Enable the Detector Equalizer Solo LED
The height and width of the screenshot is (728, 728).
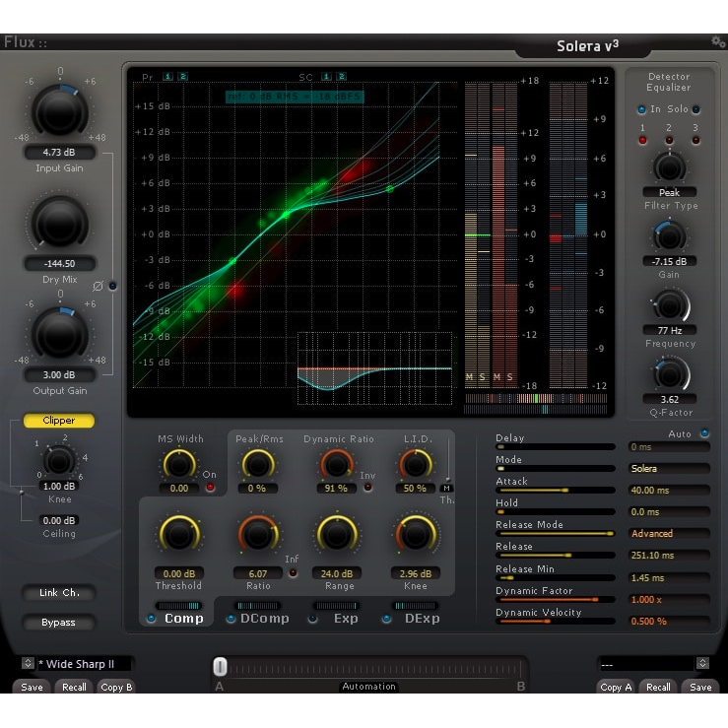pyautogui.click(x=696, y=109)
